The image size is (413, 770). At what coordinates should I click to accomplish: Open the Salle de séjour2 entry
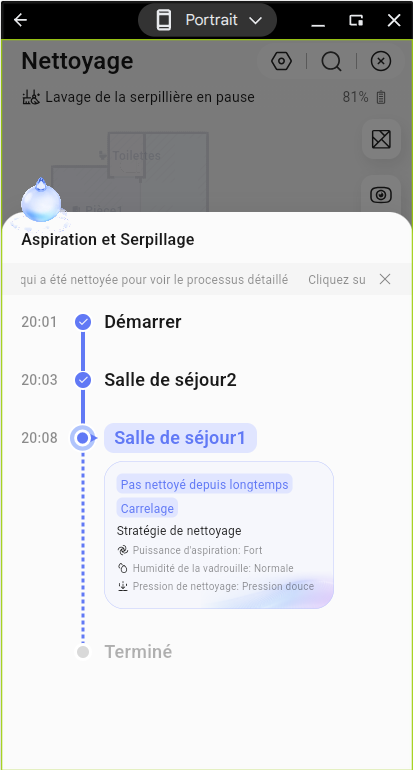(170, 380)
